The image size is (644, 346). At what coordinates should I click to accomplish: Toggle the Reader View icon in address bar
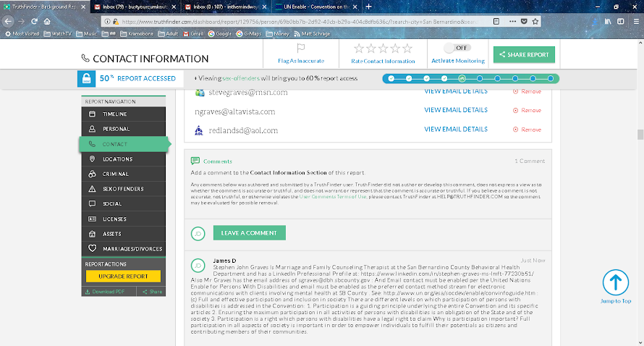pyautogui.click(x=496, y=22)
